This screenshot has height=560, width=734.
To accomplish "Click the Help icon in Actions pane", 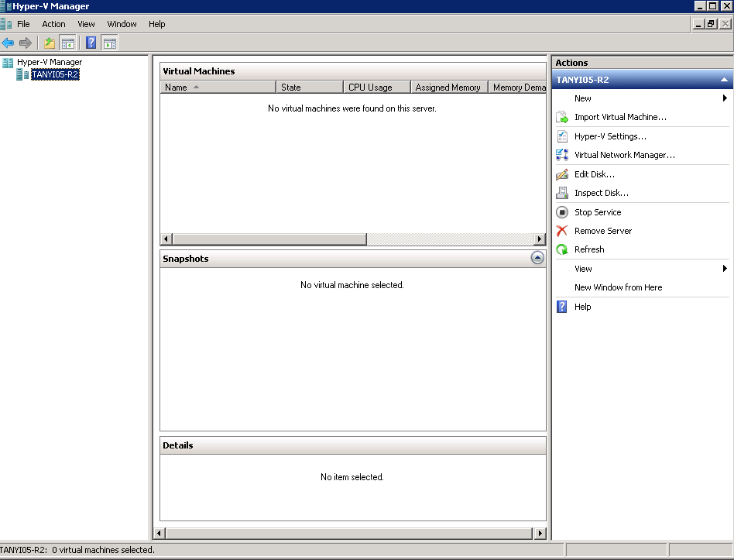I will click(562, 307).
